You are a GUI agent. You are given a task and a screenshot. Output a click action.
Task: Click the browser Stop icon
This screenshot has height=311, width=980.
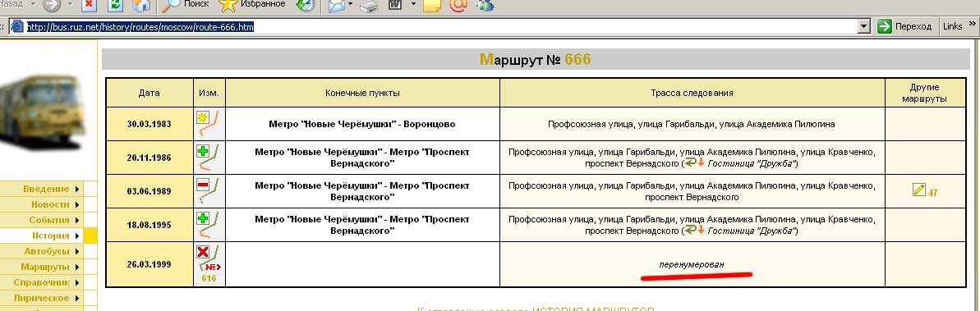tap(90, 5)
